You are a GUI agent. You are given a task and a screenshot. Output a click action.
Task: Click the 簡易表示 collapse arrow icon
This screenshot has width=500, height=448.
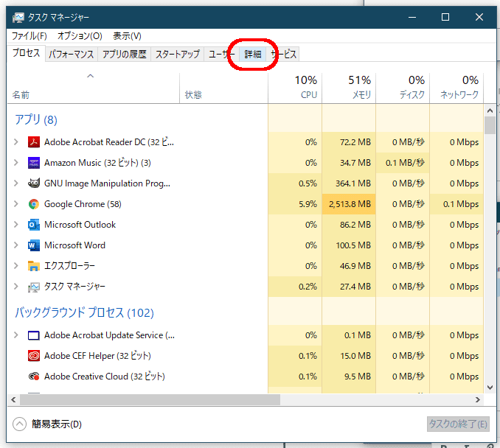[x=19, y=424]
